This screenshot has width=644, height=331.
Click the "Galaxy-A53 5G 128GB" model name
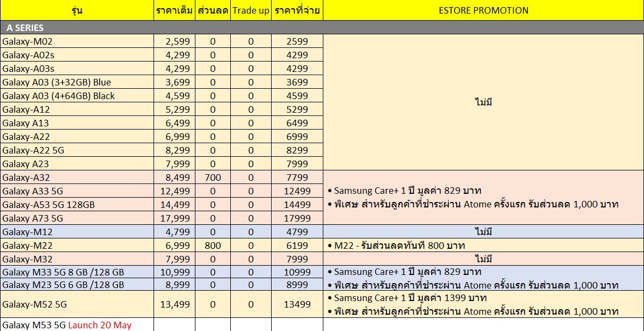[48, 205]
